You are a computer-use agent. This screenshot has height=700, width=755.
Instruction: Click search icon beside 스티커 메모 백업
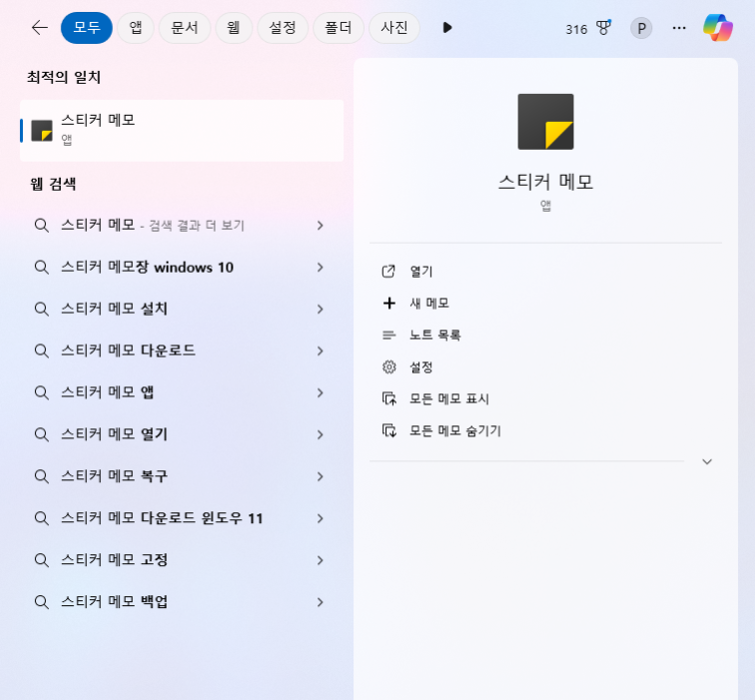click(x=42, y=602)
